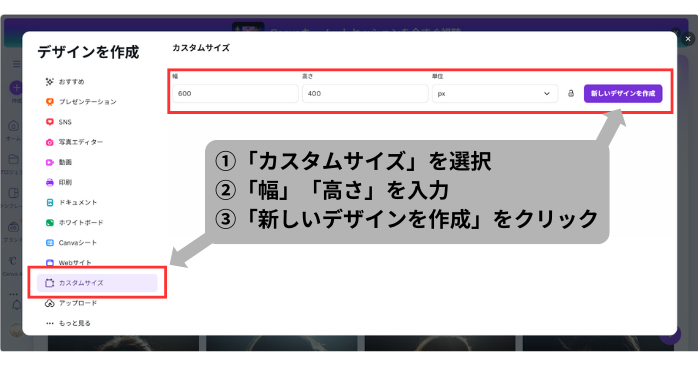The image size is (698, 365).
Task: Click the カスタムサイズ resize icon
Action: coord(49,283)
